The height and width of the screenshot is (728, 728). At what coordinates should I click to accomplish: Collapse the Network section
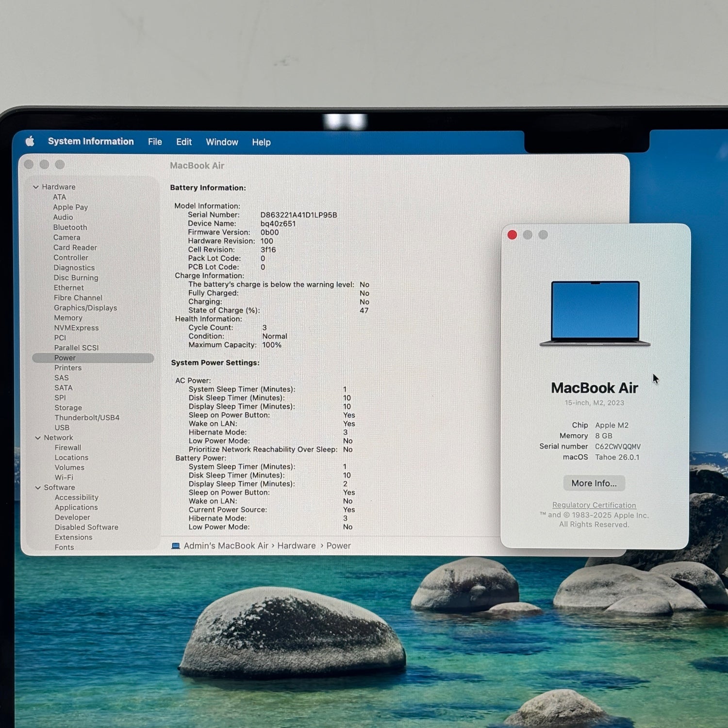[x=38, y=438]
